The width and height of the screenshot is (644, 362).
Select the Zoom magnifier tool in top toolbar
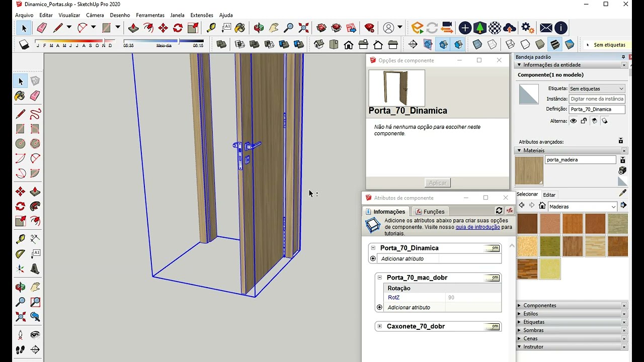click(289, 28)
